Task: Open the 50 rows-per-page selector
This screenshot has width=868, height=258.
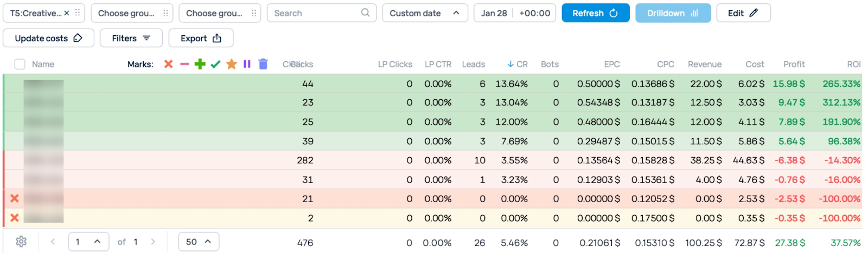Action: 199,242
